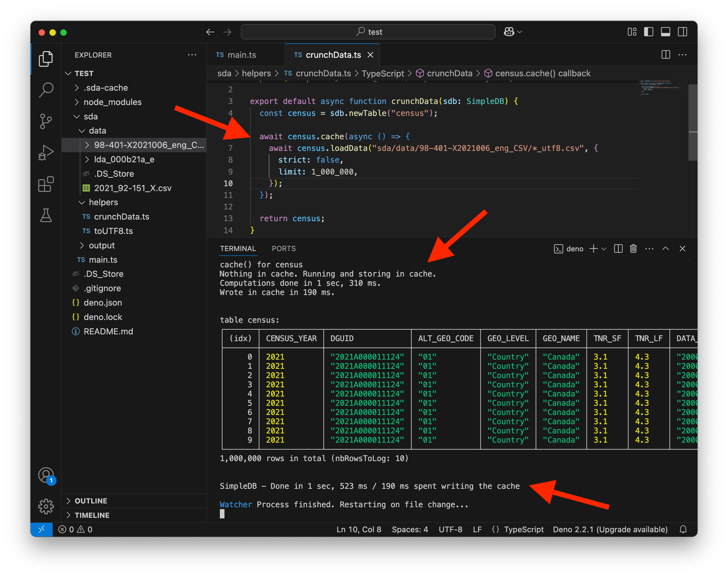
Task: Kill terminal with trash icon
Action: 633,249
